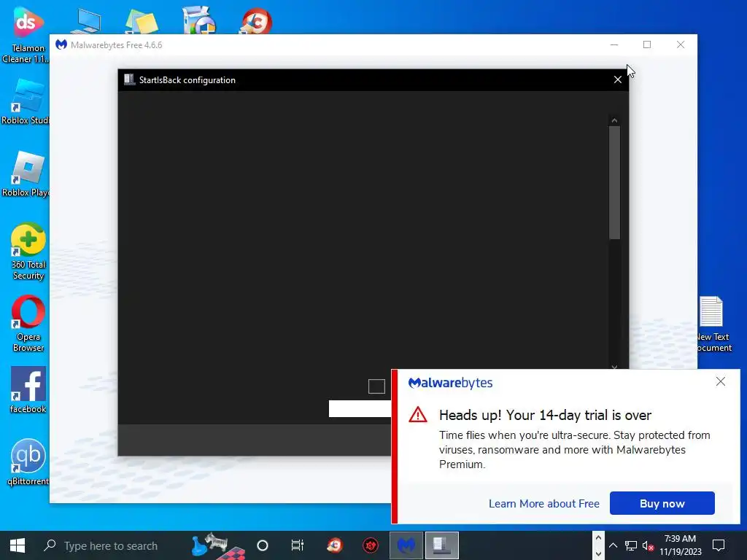Toggle the checkbox in StartIsBack configuration
This screenshot has width=747, height=560.
click(x=376, y=386)
